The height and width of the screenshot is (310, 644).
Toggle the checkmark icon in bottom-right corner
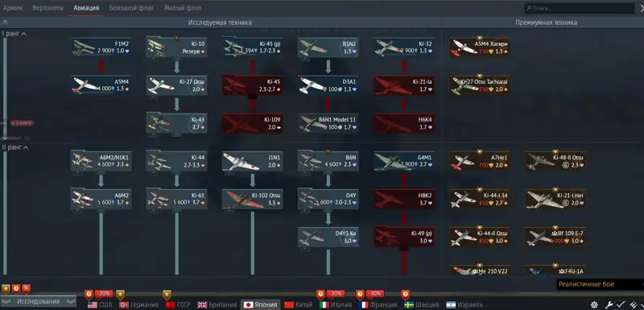click(621, 304)
